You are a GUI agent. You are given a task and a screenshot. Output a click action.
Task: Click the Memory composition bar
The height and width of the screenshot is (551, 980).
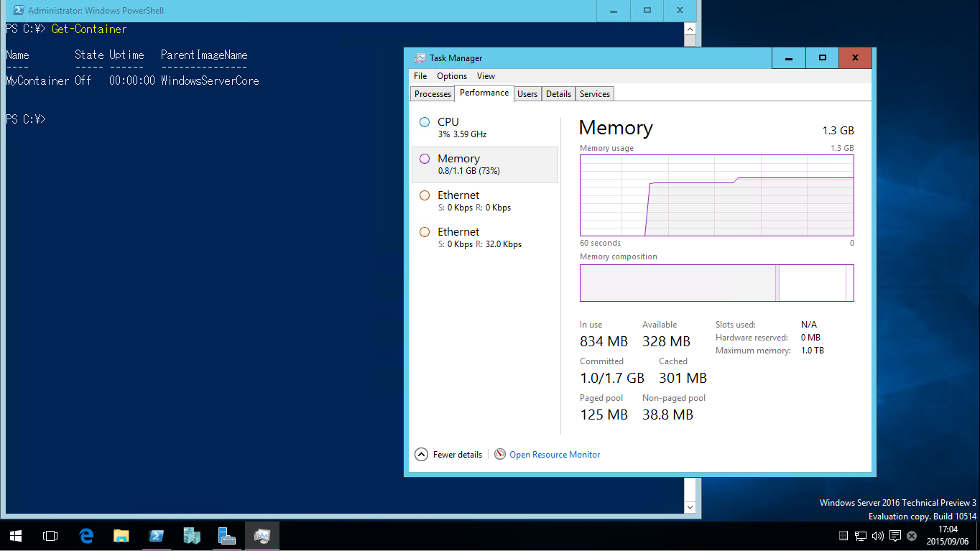tap(717, 283)
